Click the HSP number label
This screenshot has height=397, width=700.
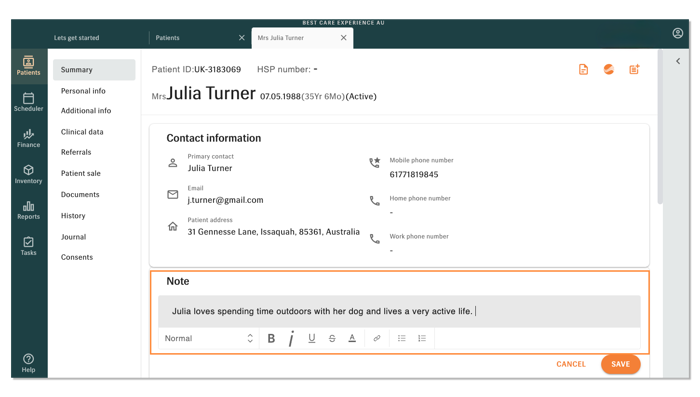tap(283, 70)
